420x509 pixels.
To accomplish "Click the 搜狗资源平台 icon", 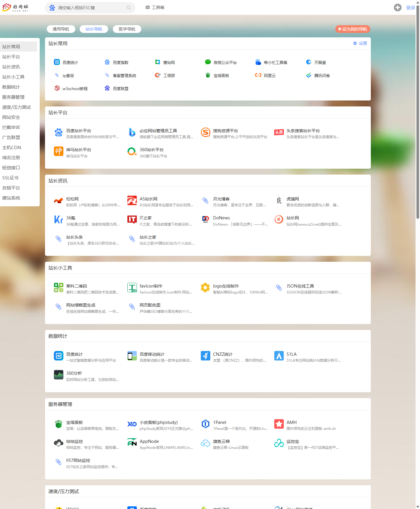I will (205, 132).
